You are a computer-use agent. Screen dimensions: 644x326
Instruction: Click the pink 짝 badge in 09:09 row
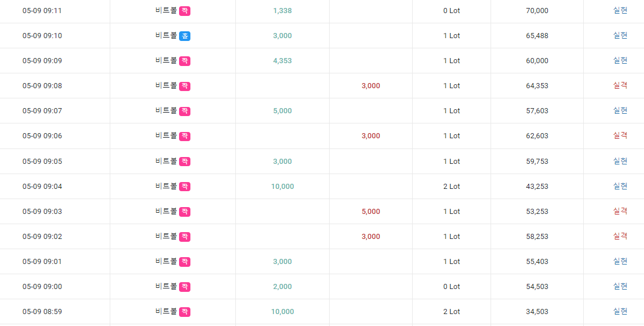185,61
